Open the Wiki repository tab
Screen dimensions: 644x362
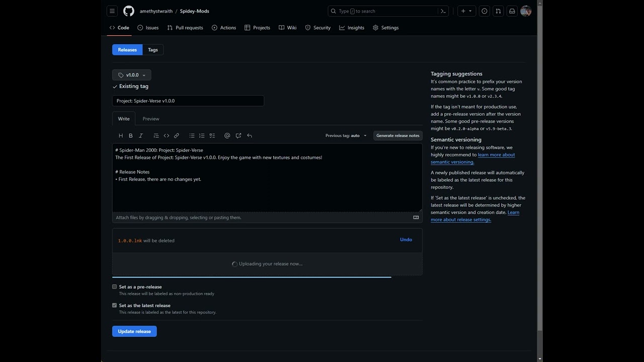coord(288,28)
